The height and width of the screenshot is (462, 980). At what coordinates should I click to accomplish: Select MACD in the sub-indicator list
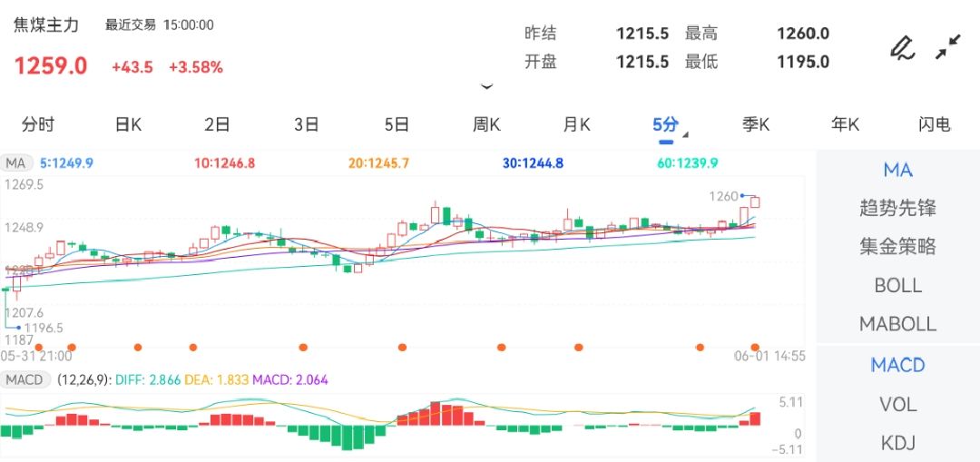[x=897, y=365]
